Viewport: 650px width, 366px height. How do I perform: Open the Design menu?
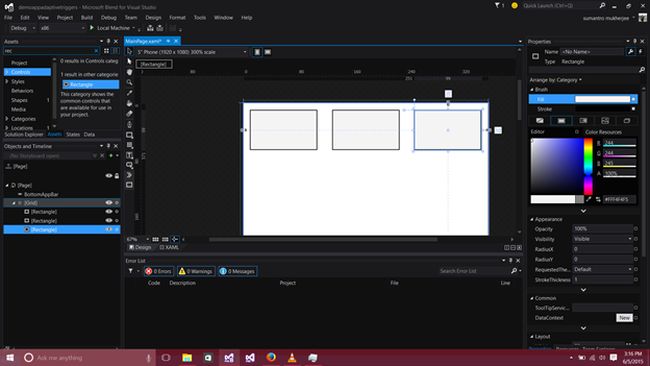pyautogui.click(x=153, y=17)
